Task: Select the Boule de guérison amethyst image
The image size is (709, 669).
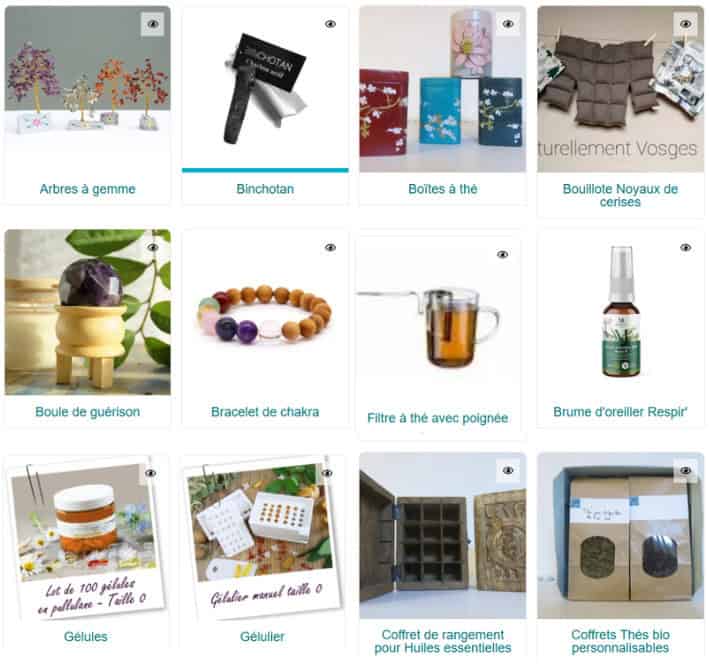Action: (x=88, y=312)
